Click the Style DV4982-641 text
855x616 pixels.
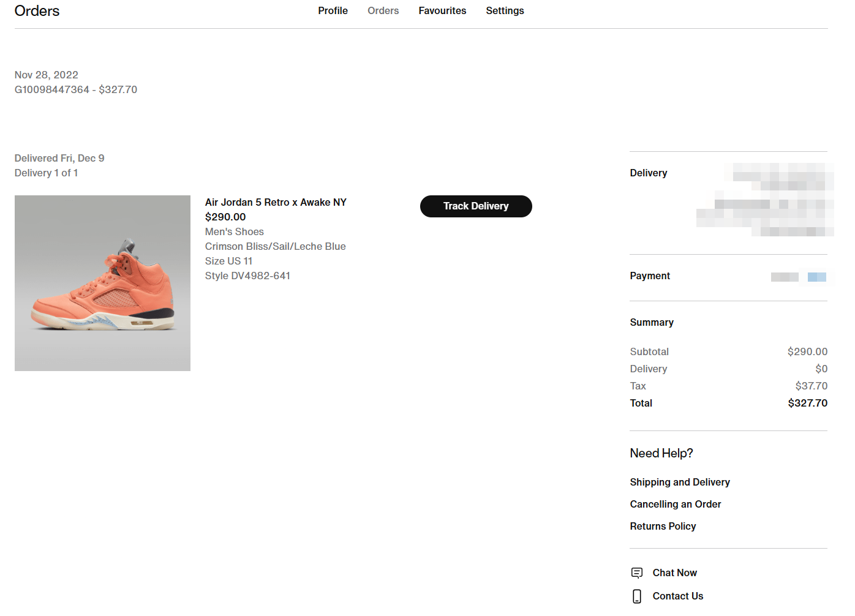247,276
